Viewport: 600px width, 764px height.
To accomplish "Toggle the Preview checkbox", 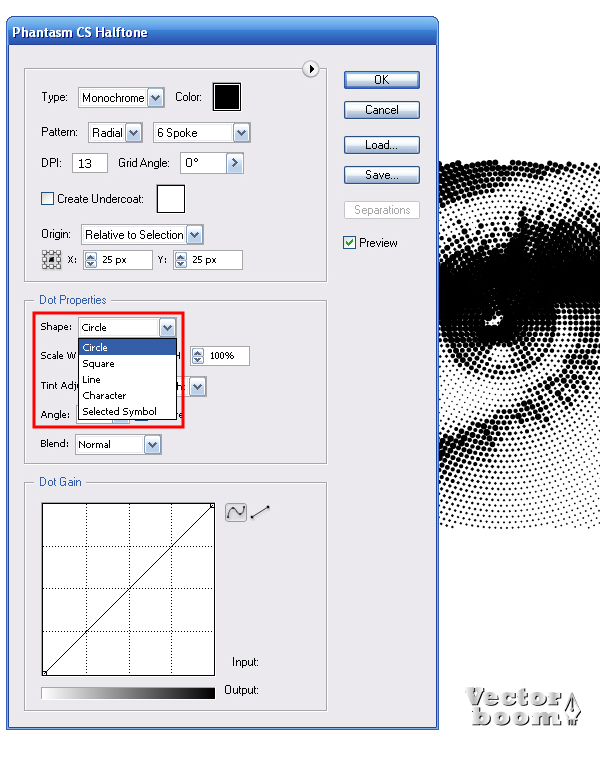I will pos(349,242).
